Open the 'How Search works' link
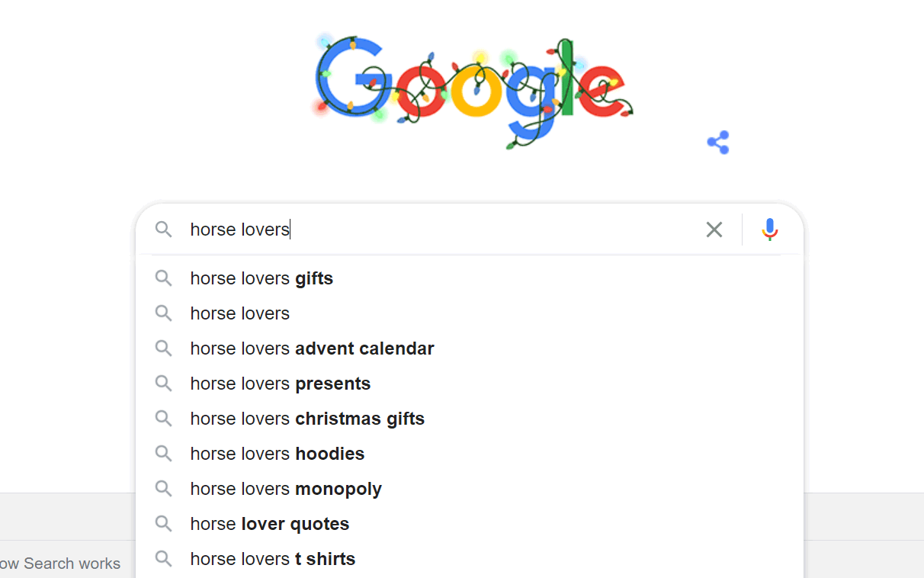The width and height of the screenshot is (924, 578). click(x=60, y=564)
